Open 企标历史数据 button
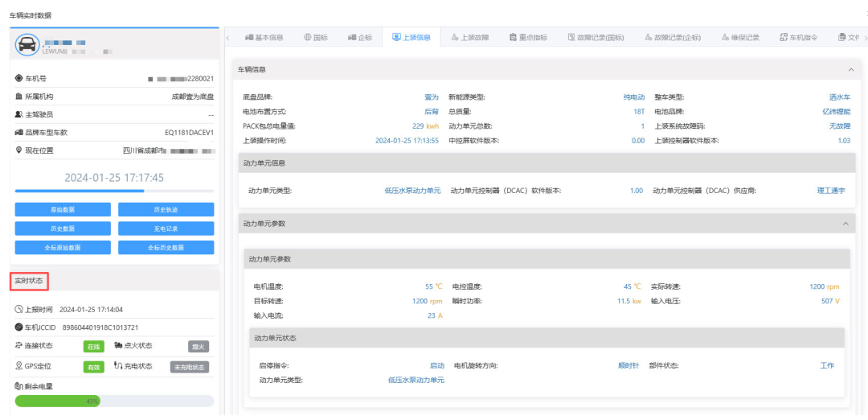The image size is (868, 420). (x=166, y=247)
